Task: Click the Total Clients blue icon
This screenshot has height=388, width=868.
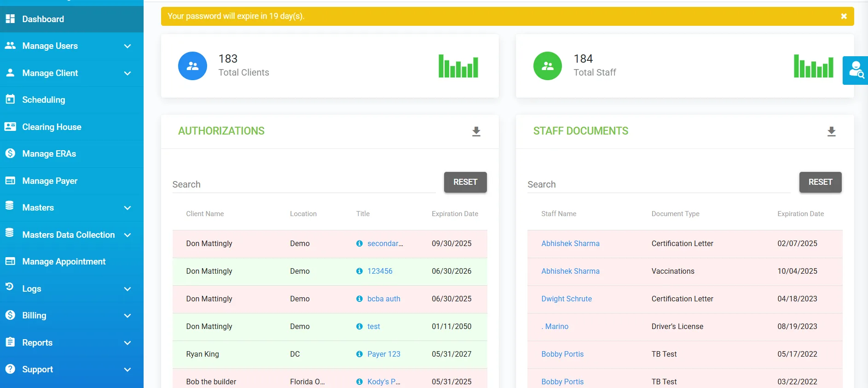Action: [192, 66]
